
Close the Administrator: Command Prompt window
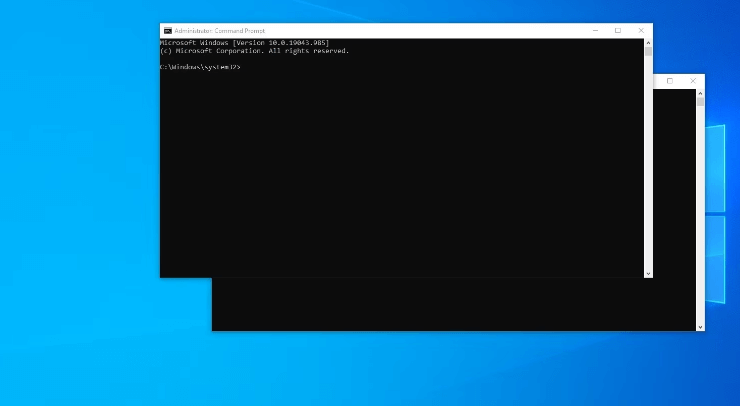[x=641, y=31]
